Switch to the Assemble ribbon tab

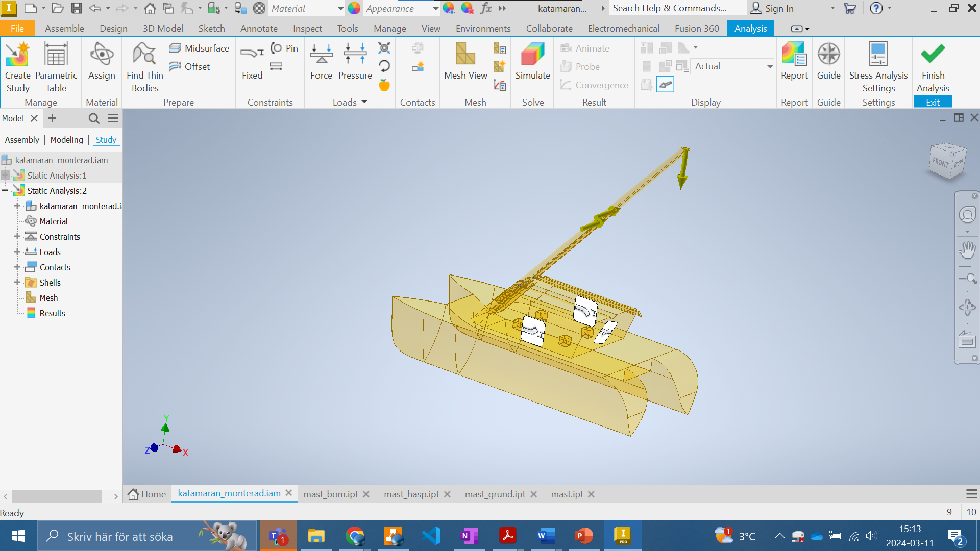tap(64, 29)
